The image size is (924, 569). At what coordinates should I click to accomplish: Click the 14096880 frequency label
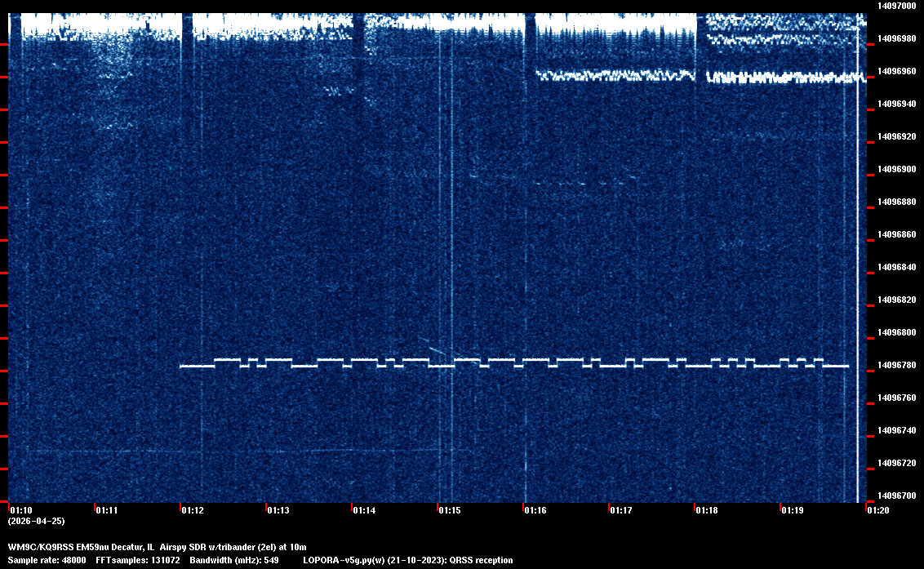click(x=897, y=202)
